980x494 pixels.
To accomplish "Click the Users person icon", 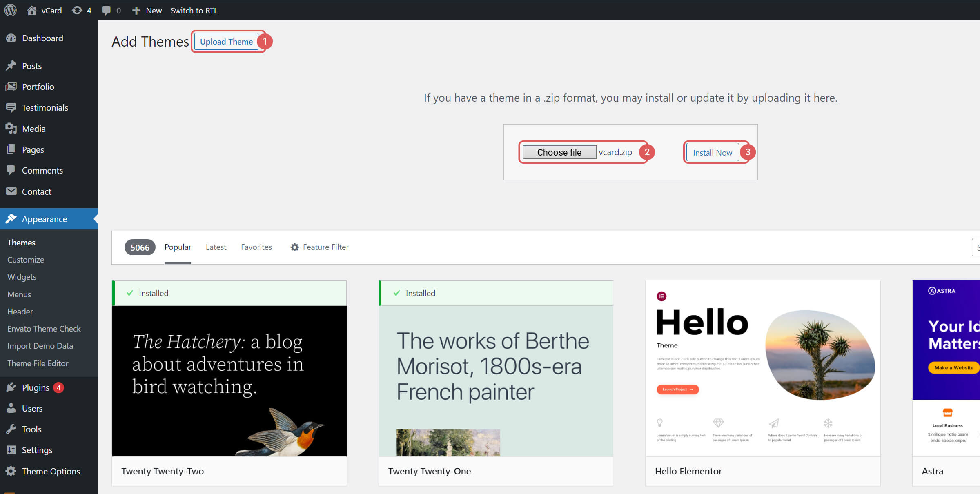I will point(11,408).
